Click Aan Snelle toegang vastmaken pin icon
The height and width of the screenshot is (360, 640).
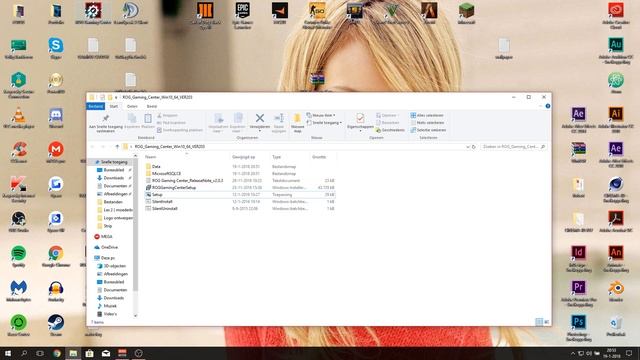(106, 118)
